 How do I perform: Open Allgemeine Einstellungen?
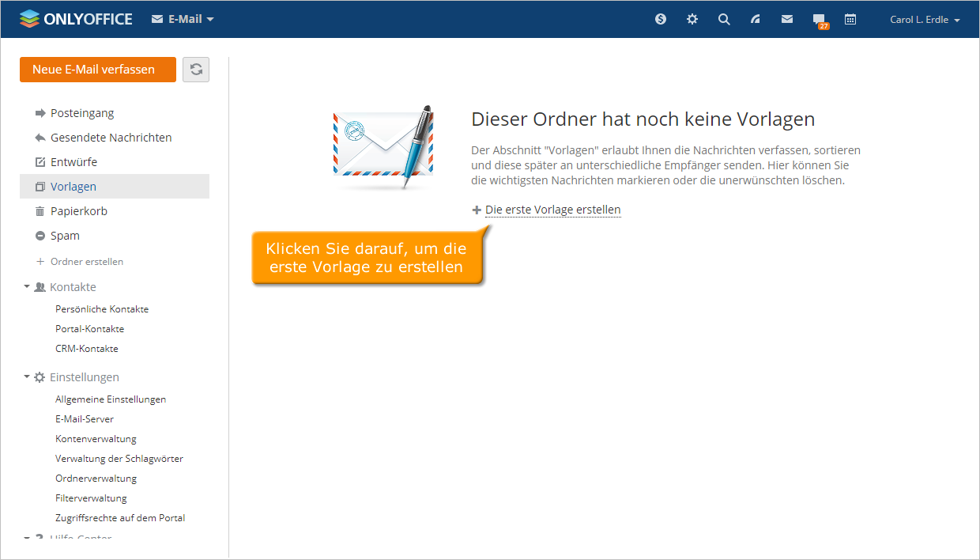[111, 399]
